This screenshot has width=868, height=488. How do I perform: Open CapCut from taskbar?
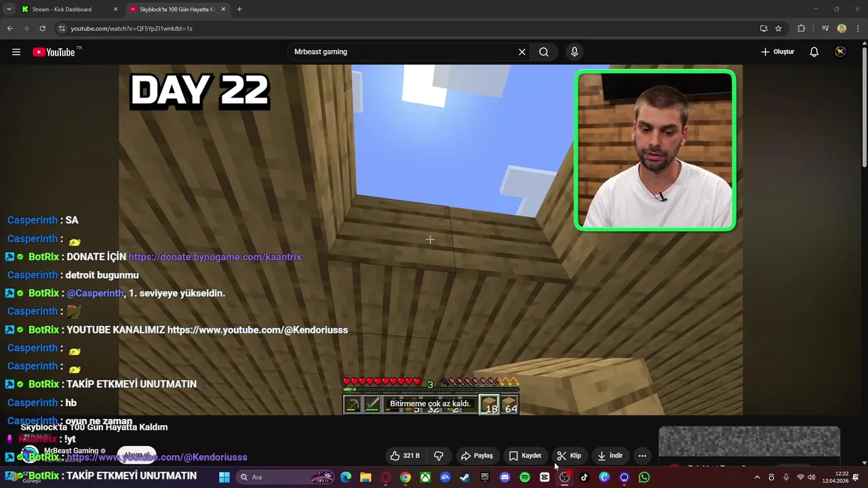pos(545,477)
